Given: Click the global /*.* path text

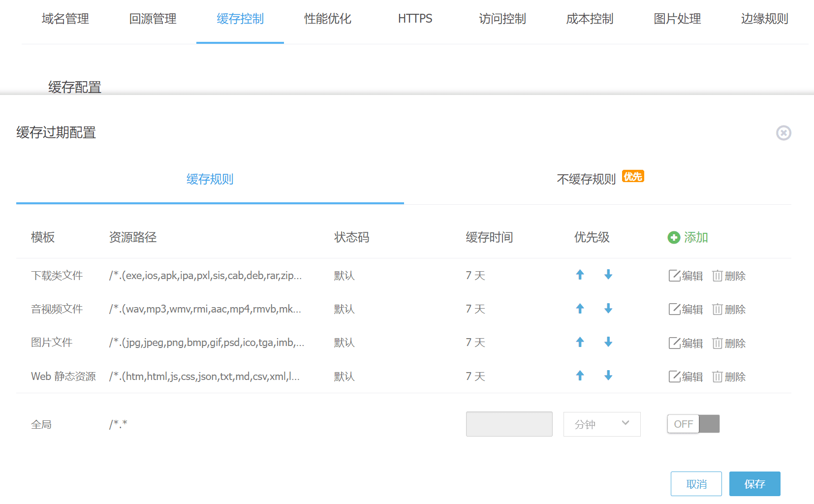Looking at the screenshot, I should pos(118,424).
